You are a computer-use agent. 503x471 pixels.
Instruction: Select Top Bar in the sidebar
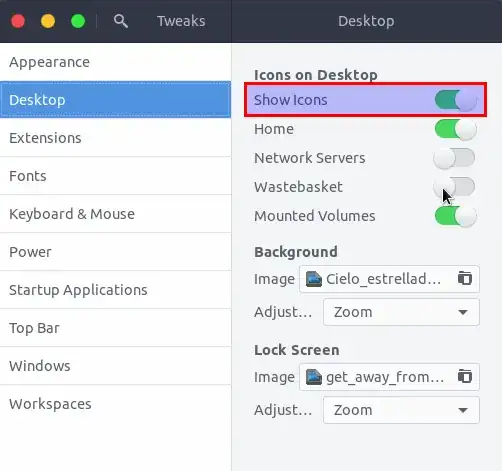(115, 328)
